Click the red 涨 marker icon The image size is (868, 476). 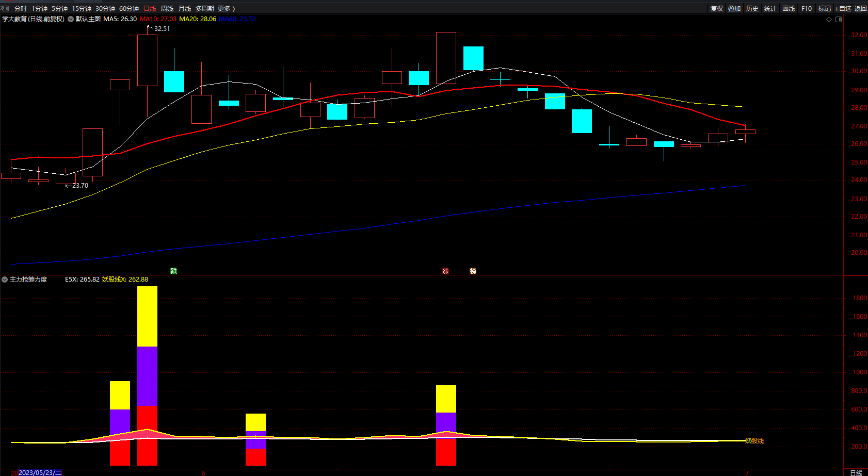[445, 271]
